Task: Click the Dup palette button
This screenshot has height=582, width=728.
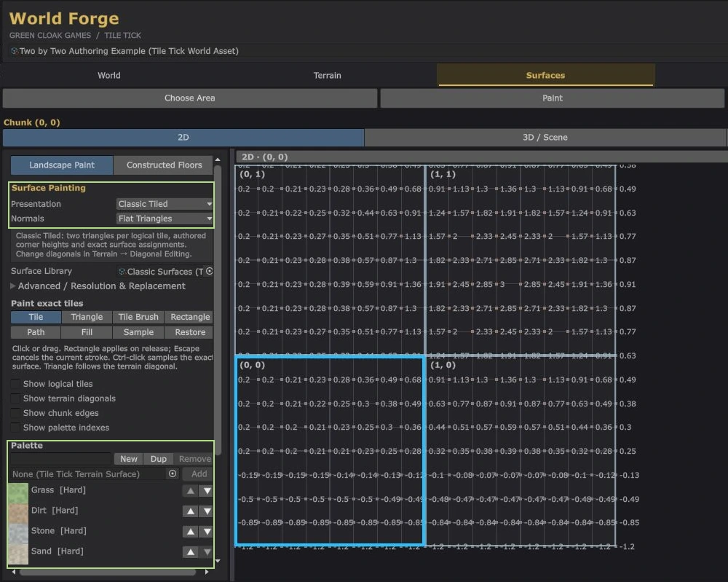Action: [x=158, y=459]
